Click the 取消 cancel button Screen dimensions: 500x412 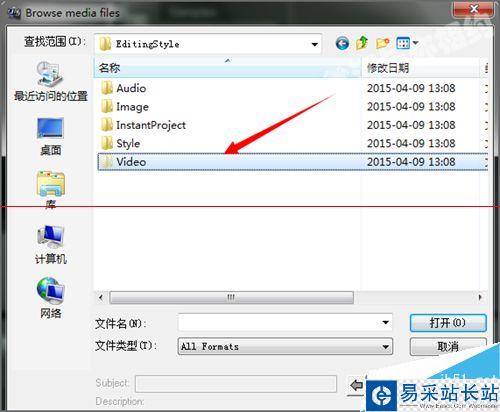pyautogui.click(x=448, y=347)
